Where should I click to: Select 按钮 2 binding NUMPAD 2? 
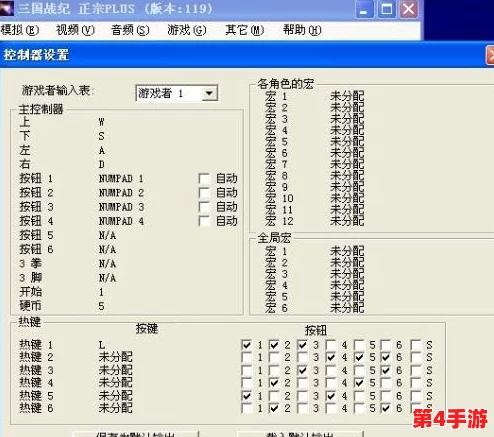pos(121,193)
